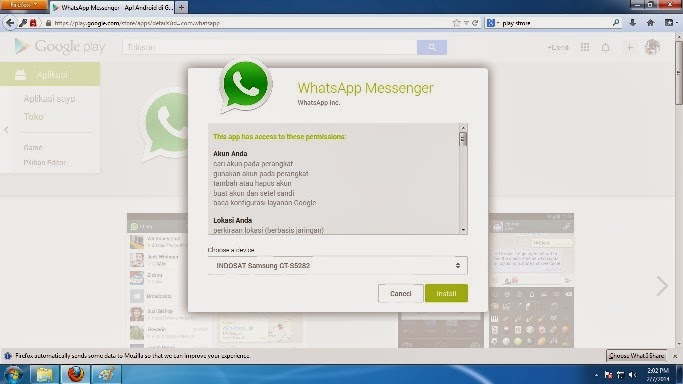Click the left chat list screenshot thumbnail
Screen dimensions: 683x384
[x=158, y=280]
